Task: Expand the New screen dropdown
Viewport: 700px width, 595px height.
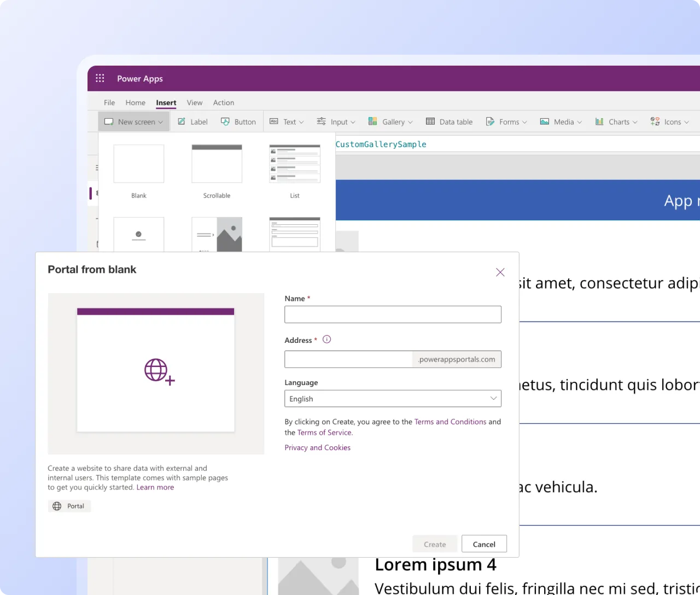Action: pos(133,121)
